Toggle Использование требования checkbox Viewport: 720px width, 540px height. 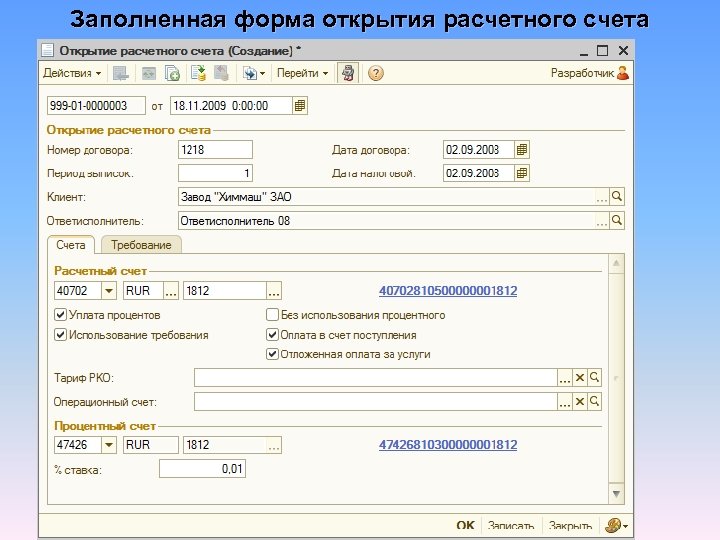61,335
